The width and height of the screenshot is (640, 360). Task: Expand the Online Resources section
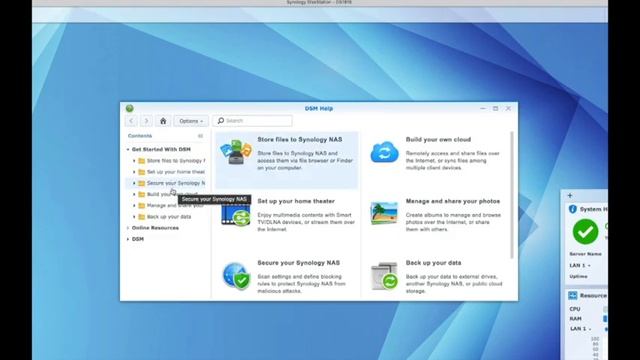pyautogui.click(x=128, y=228)
